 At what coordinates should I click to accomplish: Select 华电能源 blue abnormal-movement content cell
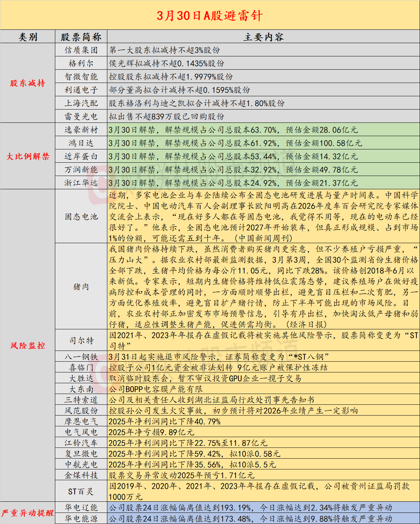263,519
